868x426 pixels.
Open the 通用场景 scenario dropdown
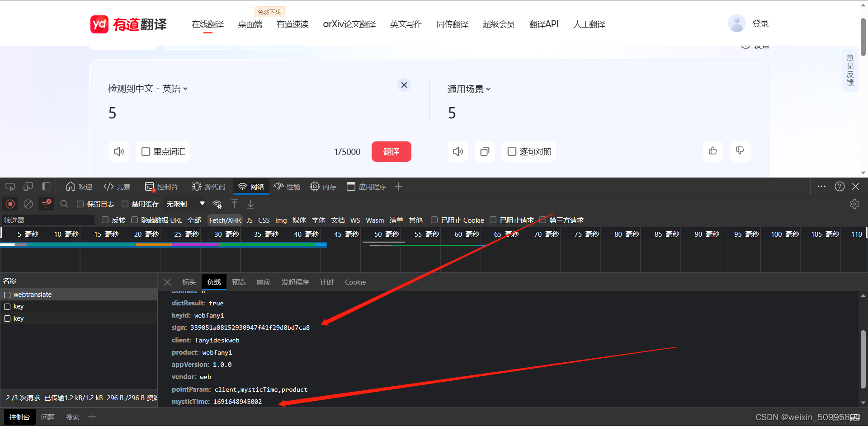469,89
